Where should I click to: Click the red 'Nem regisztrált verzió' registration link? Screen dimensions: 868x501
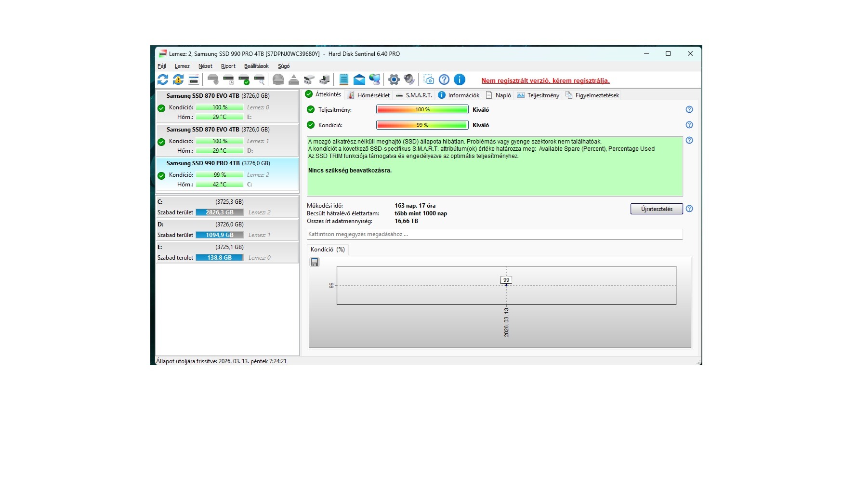click(x=546, y=80)
